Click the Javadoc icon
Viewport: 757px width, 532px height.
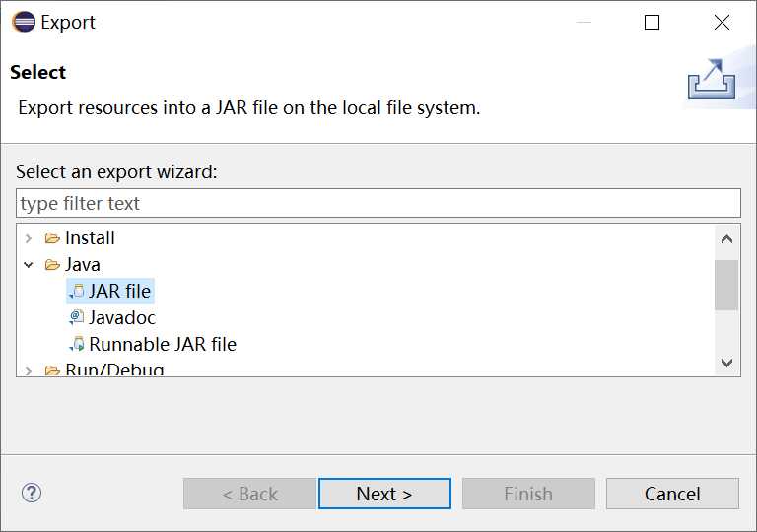tap(77, 317)
